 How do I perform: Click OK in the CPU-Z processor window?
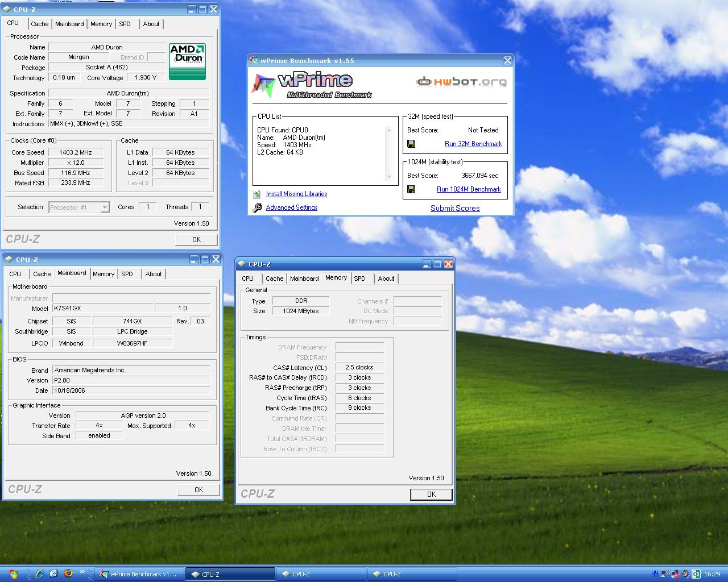197,240
